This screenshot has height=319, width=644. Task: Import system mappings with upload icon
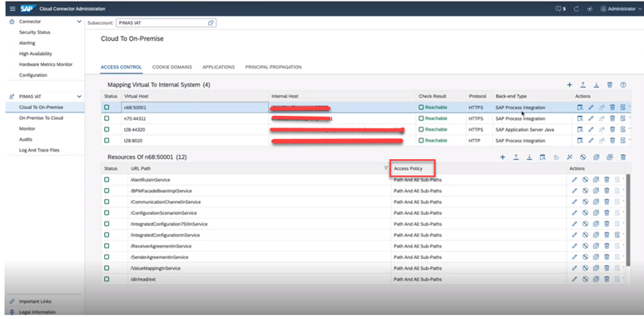(x=582, y=85)
